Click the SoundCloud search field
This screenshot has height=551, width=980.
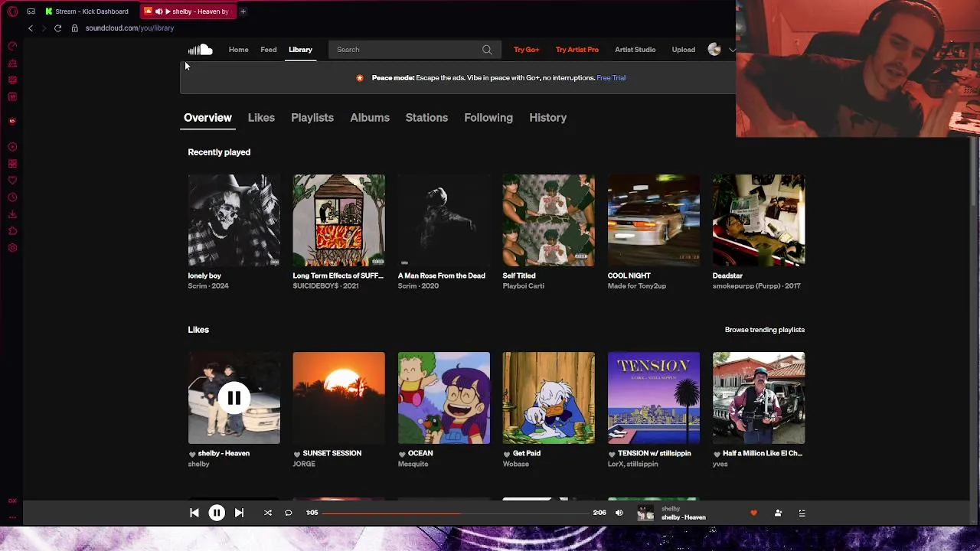pyautogui.click(x=415, y=50)
